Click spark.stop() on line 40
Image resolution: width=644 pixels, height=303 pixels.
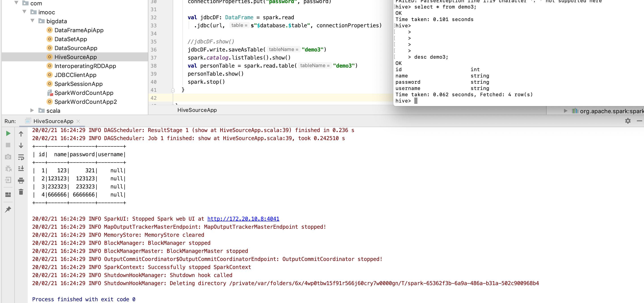coord(206,82)
